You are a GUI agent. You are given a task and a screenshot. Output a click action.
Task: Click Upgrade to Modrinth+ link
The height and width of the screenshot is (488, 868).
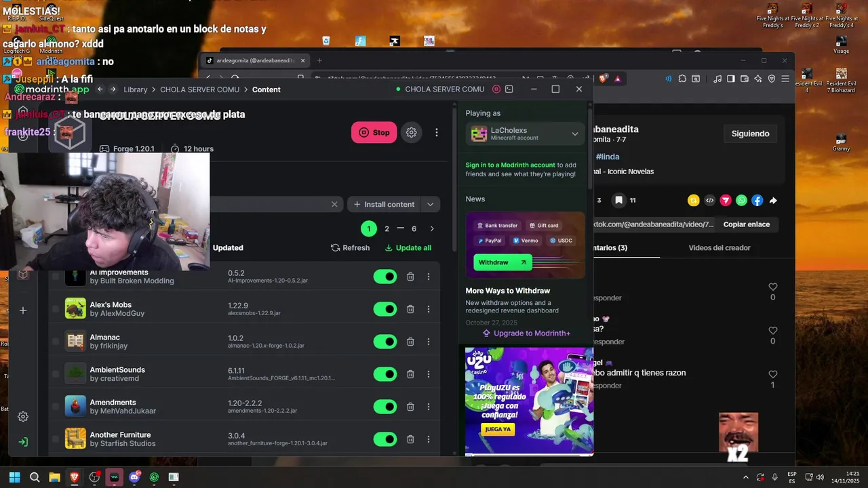pyautogui.click(x=526, y=333)
